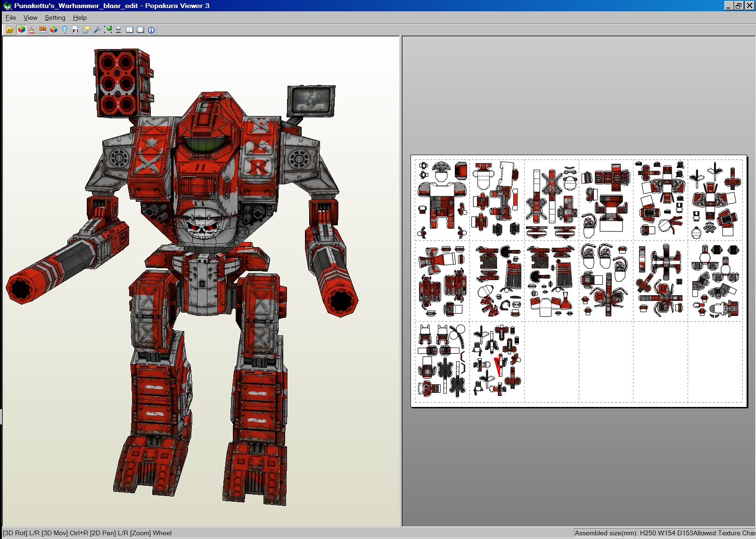756x539 pixels.
Task: Select the last pattern page in top row
Action: point(715,200)
